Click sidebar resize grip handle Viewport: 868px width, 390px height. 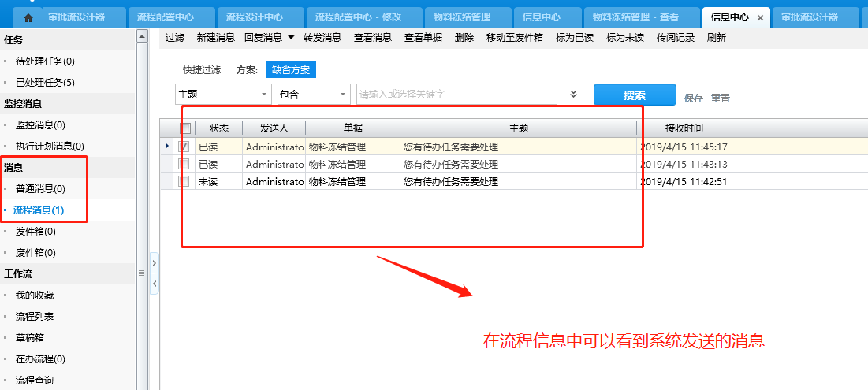(x=141, y=273)
